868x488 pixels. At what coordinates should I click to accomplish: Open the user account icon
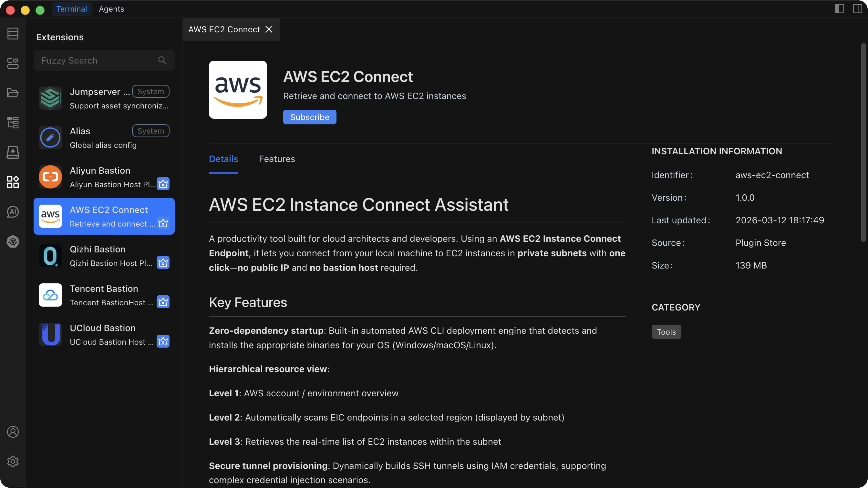(x=13, y=432)
